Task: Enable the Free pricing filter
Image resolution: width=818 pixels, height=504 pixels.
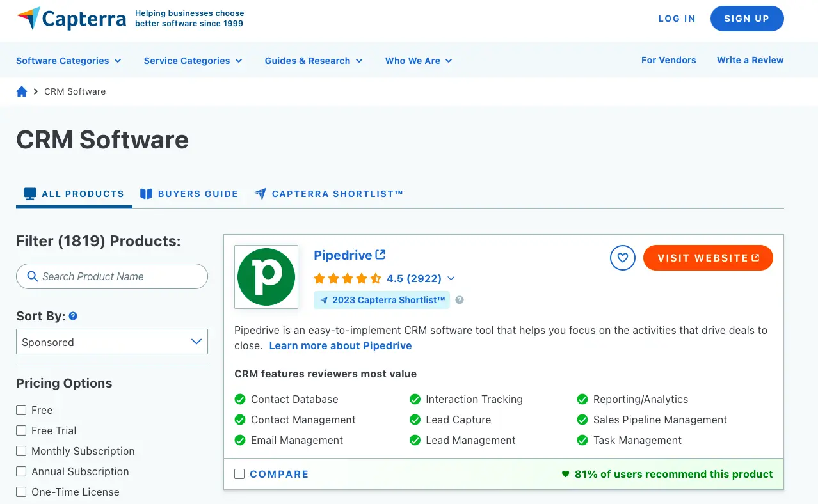Action: (x=20, y=410)
